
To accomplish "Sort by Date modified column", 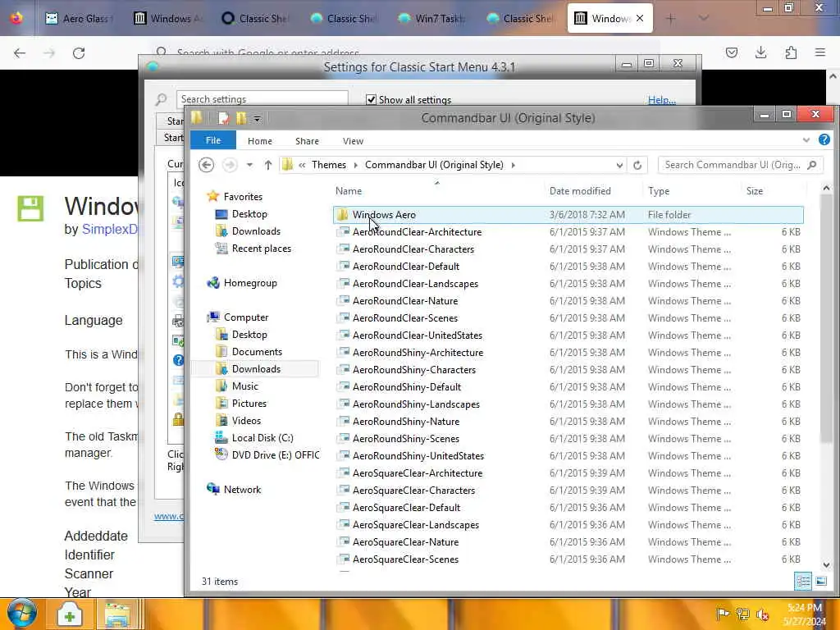I will tap(580, 191).
